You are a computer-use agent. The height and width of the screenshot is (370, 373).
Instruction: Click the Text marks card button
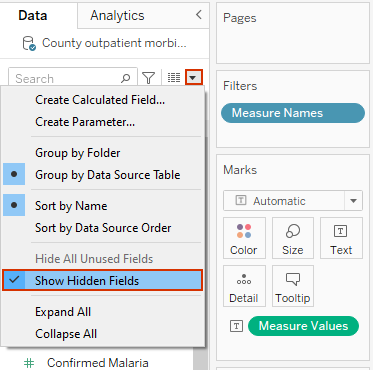(341, 238)
